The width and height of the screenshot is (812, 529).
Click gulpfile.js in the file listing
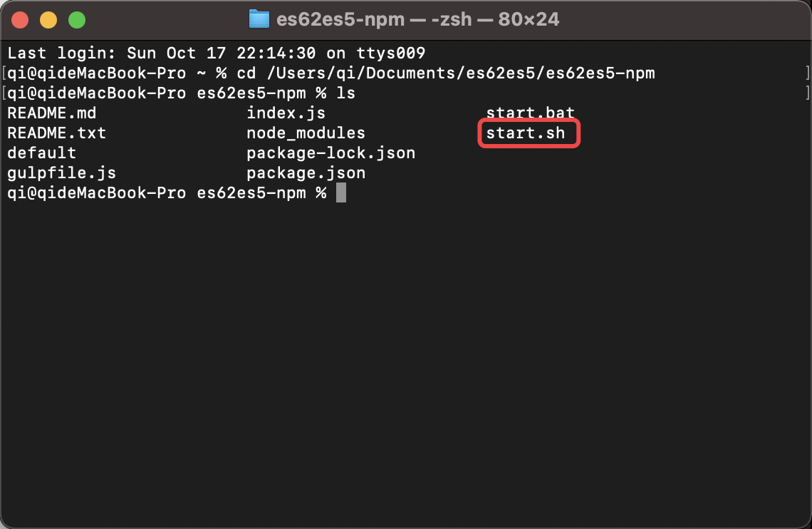click(61, 173)
